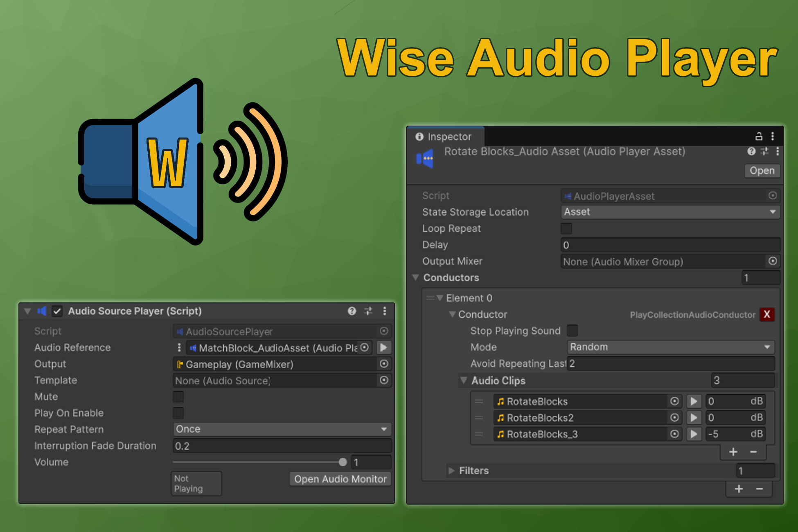This screenshot has height=532, width=798.
Task: Collapse Element 0 foldout
Action: (x=440, y=298)
